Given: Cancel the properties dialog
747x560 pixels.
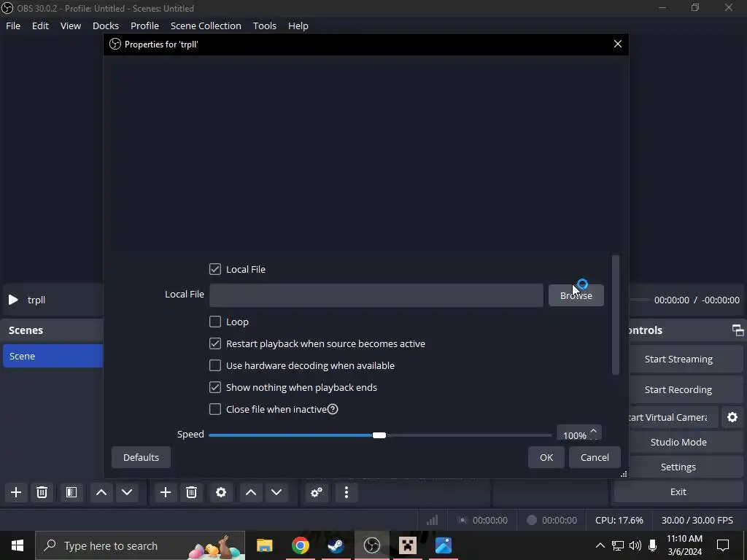Looking at the screenshot, I should tap(595, 457).
